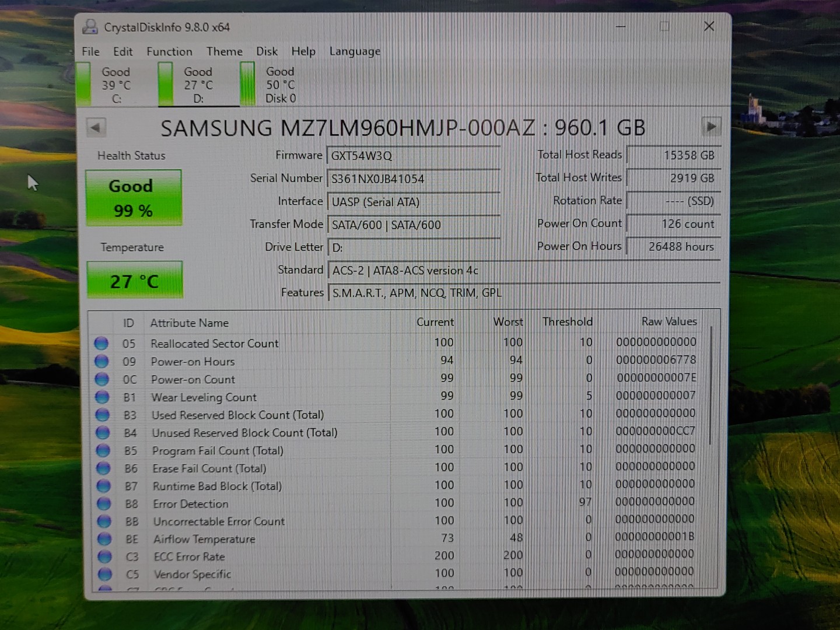Open the Language menu
840x630 pixels.
355,51
